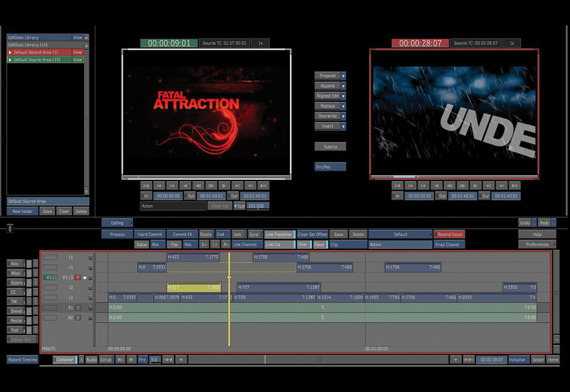Toggle the Sync button
The image size is (570, 392).
[254, 234]
